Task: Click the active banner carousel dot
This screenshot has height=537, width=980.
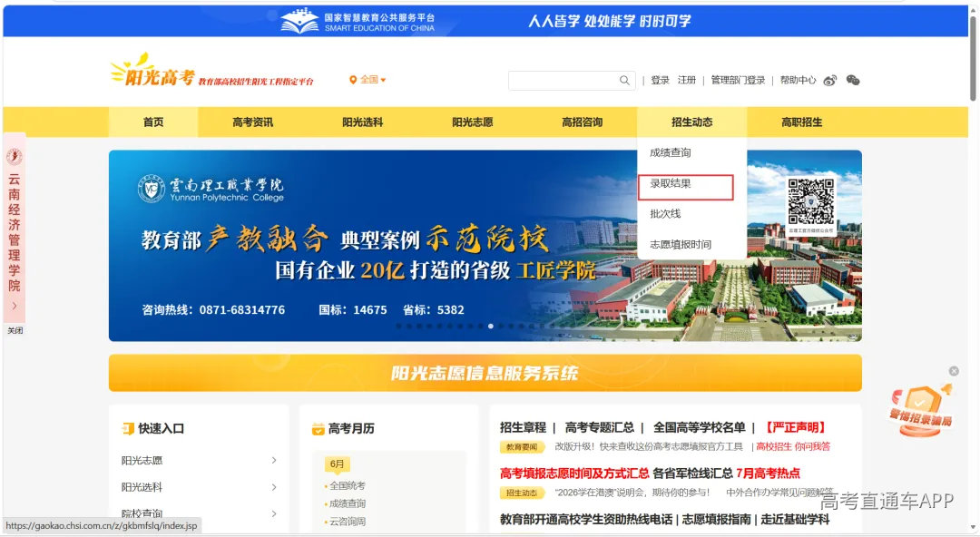Action: [x=491, y=327]
